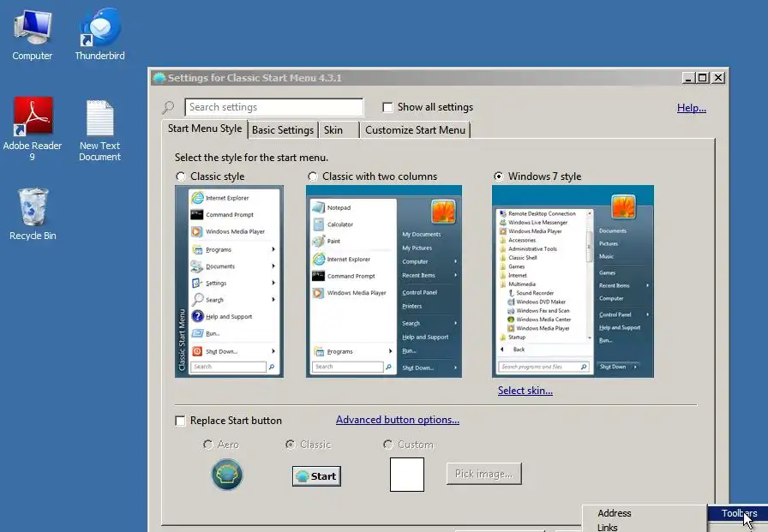Click the Pick image... button
Image resolution: width=768 pixels, height=532 pixels.
(484, 474)
